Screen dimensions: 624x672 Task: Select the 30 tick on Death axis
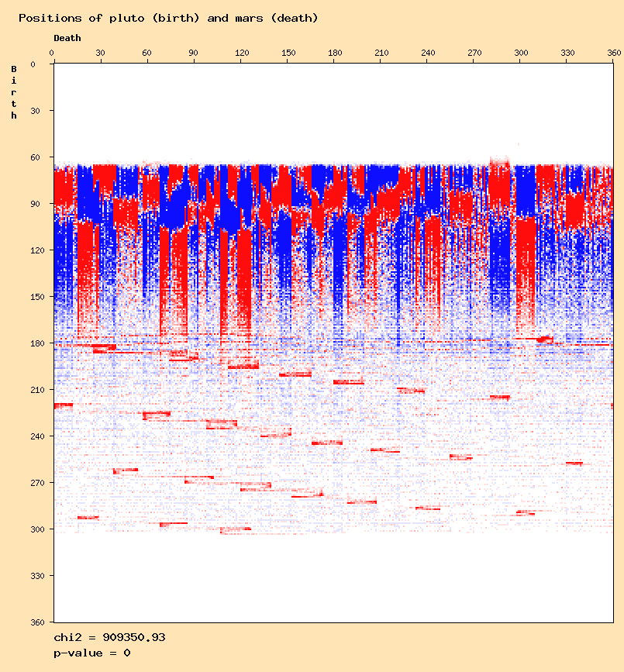click(100, 53)
